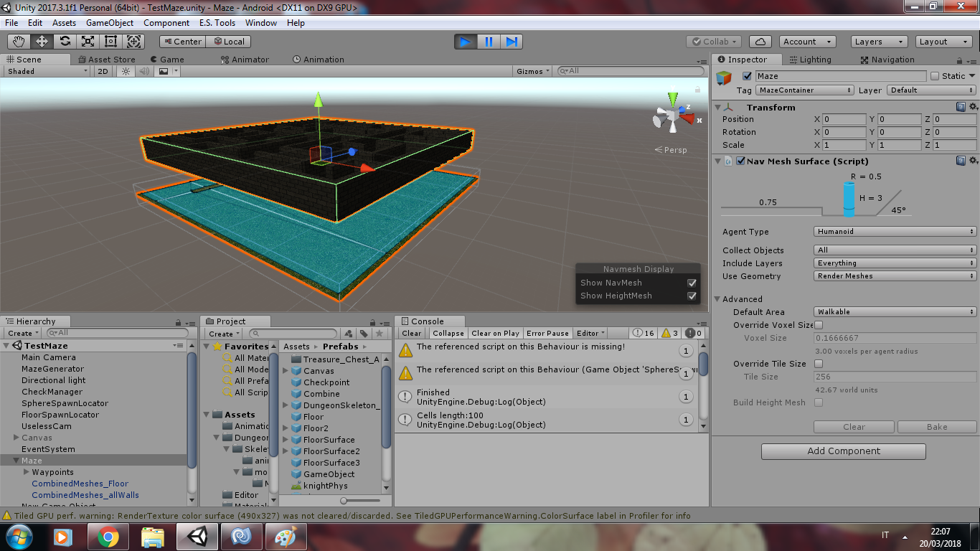Open Chrome from the taskbar
This screenshot has height=551, width=980.
(x=108, y=536)
